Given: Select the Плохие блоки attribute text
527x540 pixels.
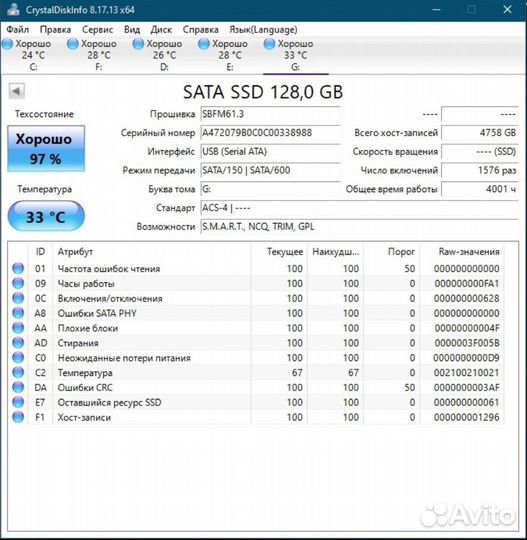Looking at the screenshot, I should tap(88, 328).
